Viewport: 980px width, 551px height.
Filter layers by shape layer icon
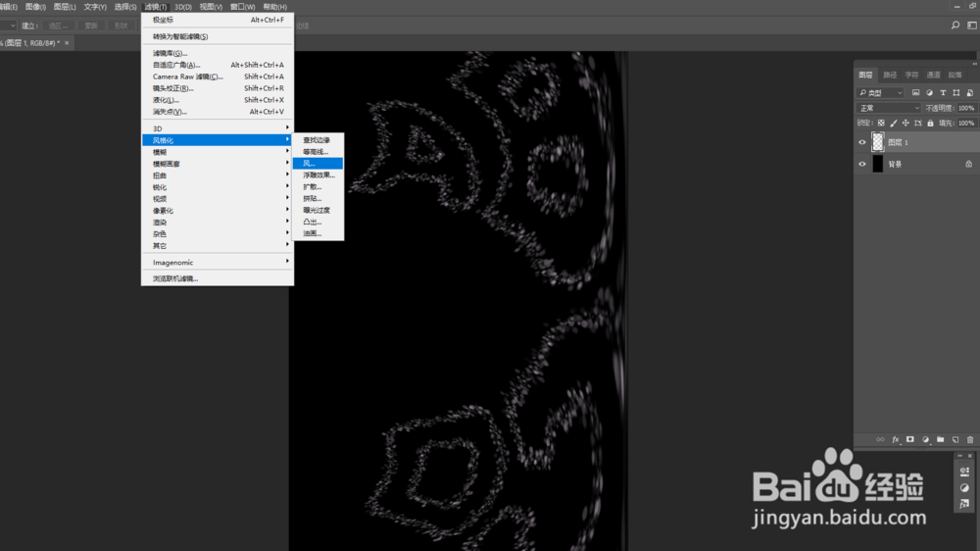point(956,92)
